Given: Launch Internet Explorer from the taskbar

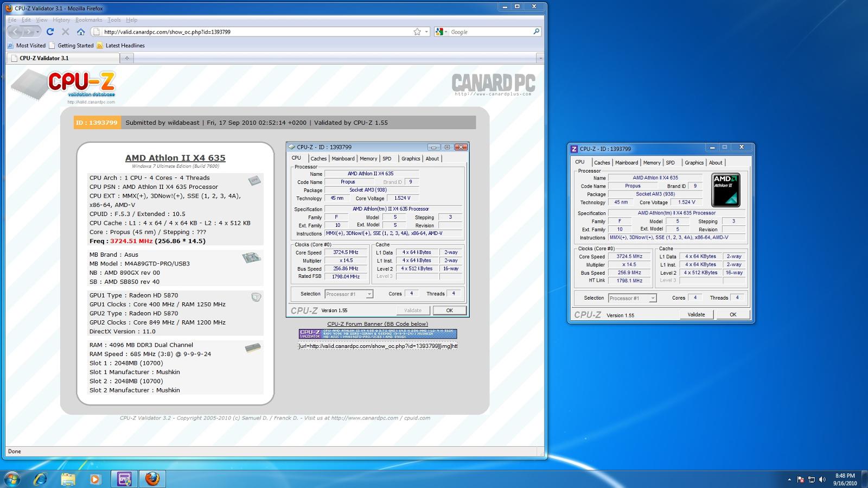Looking at the screenshot, I should click(x=40, y=479).
